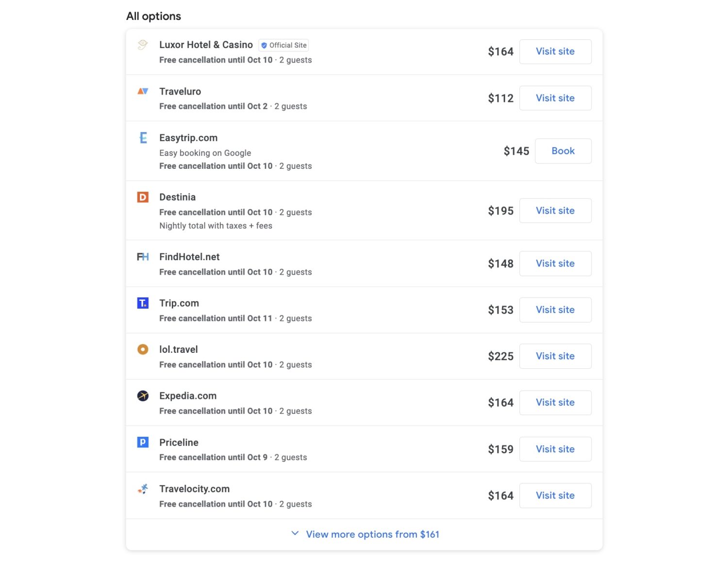Visit site for Luxor Hotel & Casino

(x=555, y=51)
